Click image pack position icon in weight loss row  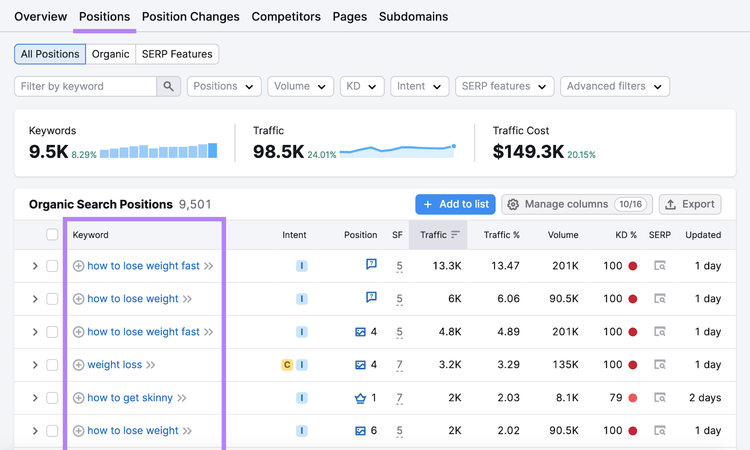(x=360, y=365)
